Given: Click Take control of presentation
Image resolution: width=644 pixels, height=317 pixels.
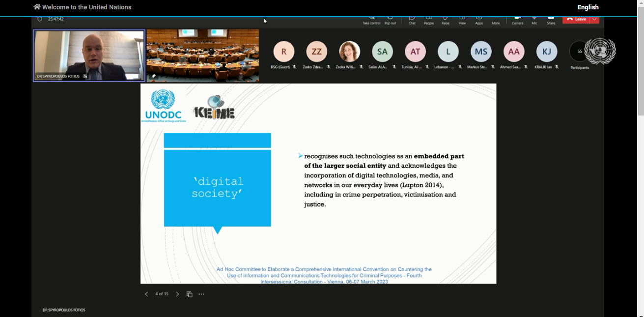Looking at the screenshot, I should click(x=371, y=20).
